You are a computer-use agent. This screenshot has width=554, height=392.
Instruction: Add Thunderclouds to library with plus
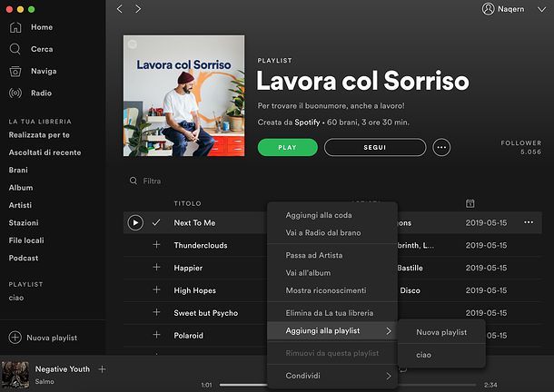coord(156,245)
